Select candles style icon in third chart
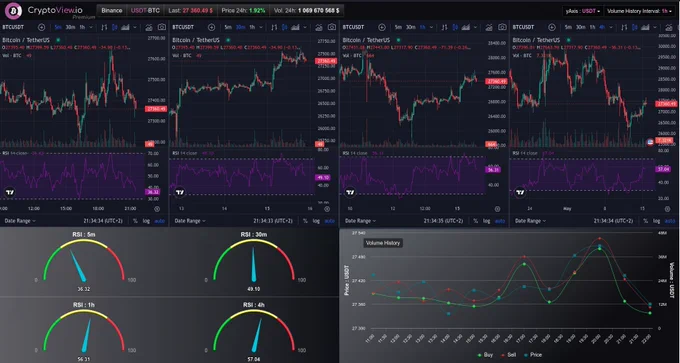Screen dimensions: 680x363 455,27
